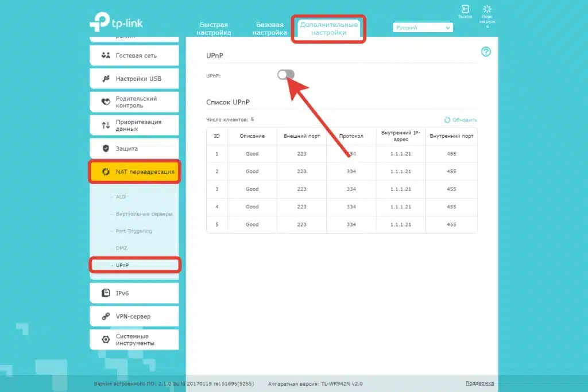Open Системные инструменты section
The width and height of the screenshot is (588, 392).
pyautogui.click(x=134, y=340)
